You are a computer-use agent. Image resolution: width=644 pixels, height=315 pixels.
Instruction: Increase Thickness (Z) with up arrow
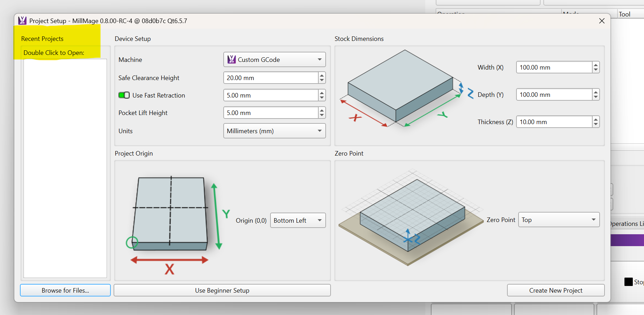click(596, 119)
